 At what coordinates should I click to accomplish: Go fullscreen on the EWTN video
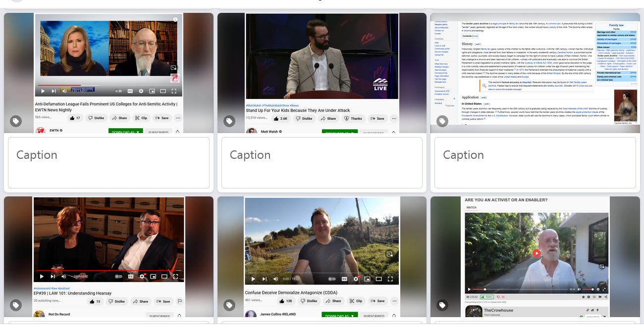pos(174,91)
